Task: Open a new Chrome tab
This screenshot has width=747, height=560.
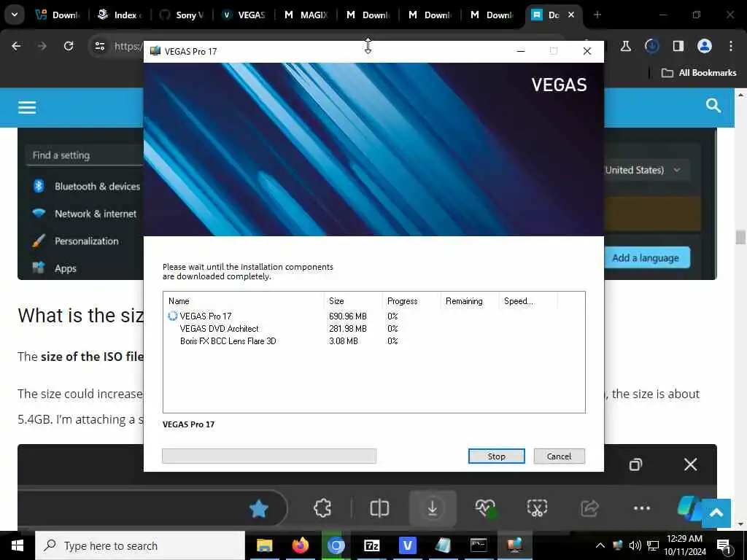Action: click(x=597, y=15)
